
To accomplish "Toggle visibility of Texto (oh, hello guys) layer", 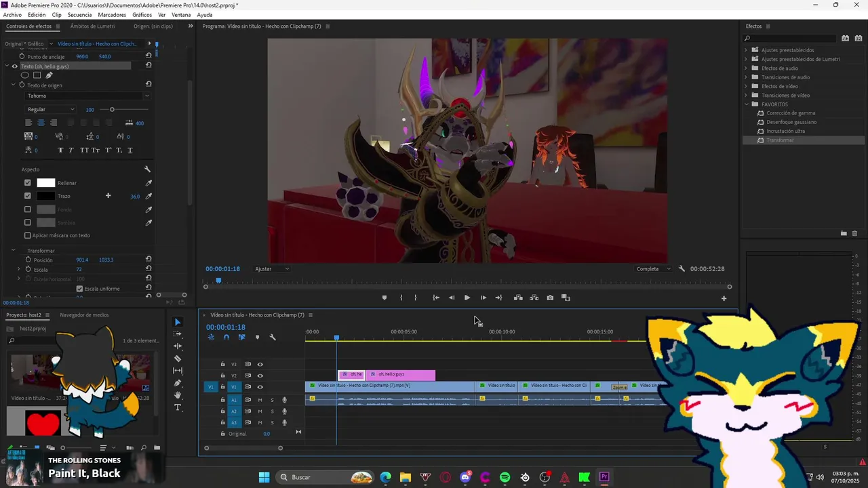I will pos(14,66).
